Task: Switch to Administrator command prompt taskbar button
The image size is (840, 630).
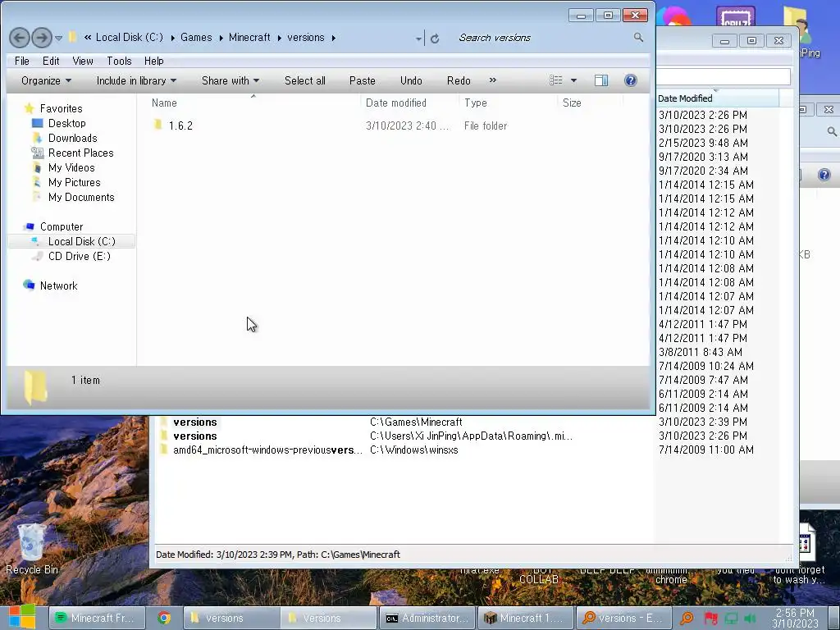Action: pos(427,619)
